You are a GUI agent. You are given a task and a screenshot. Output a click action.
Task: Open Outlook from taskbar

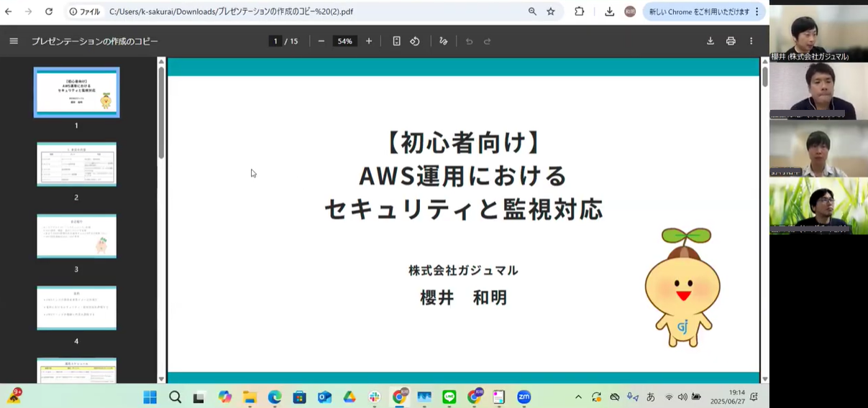click(x=324, y=397)
